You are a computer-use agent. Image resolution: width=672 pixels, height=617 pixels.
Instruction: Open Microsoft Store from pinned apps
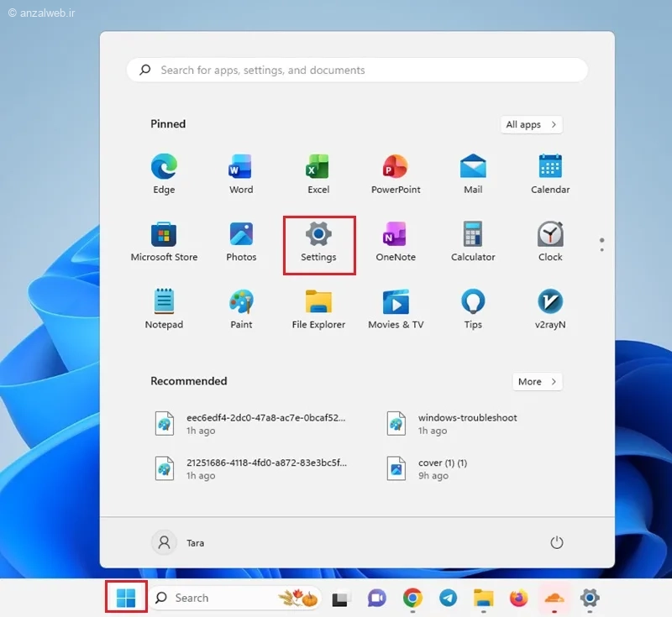[x=164, y=242]
